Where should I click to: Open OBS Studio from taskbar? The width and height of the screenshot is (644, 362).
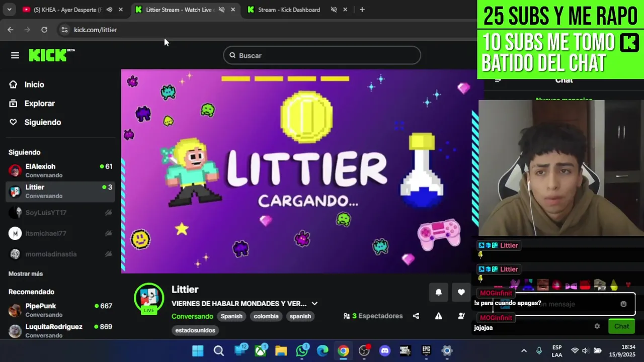coord(364,351)
